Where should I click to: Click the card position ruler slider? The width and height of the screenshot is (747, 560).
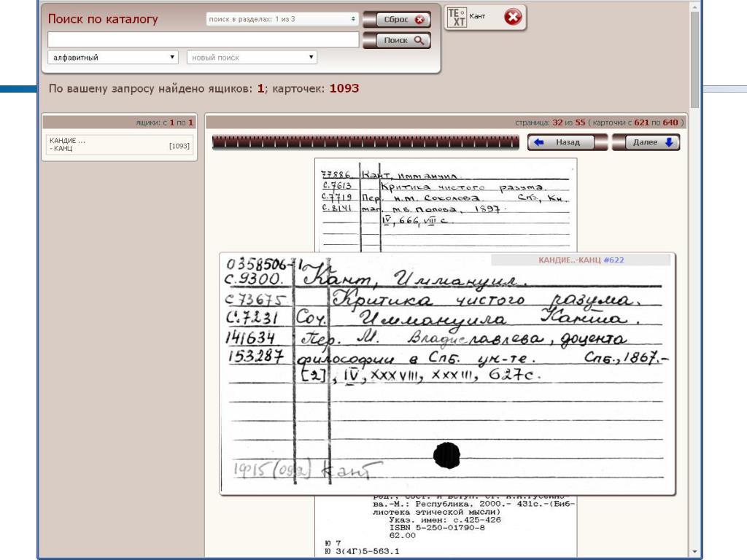(365, 142)
